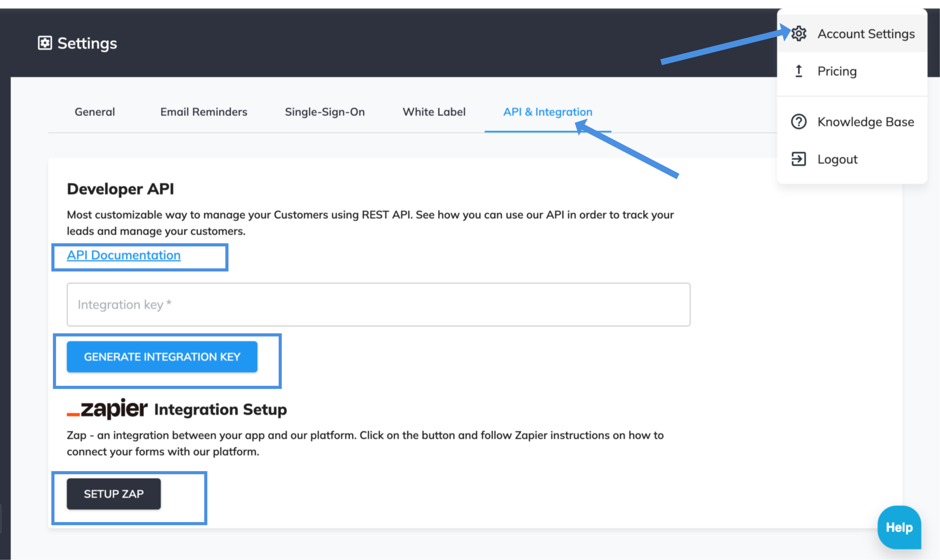This screenshot has height=560, width=940.
Task: Click the Integration Setup heading text
Action: (x=220, y=409)
